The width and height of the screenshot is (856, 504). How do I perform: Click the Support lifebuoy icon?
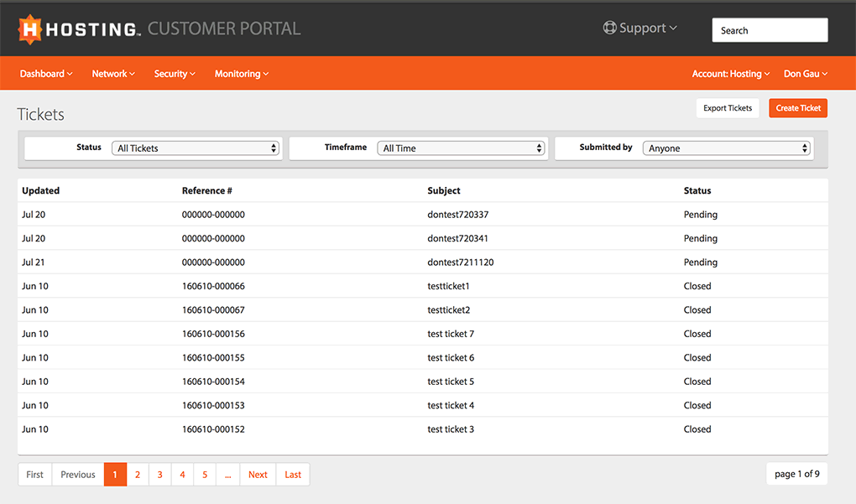coord(609,28)
